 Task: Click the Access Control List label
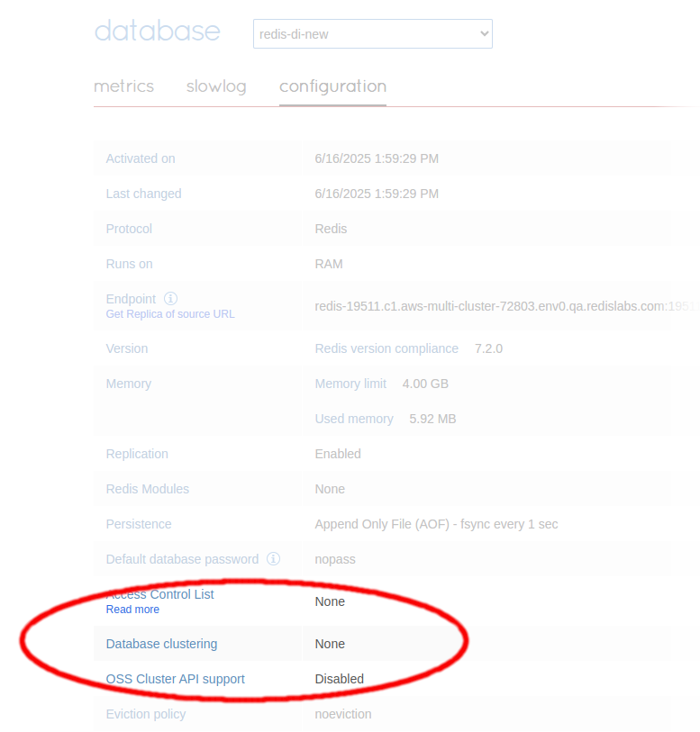tap(160, 594)
